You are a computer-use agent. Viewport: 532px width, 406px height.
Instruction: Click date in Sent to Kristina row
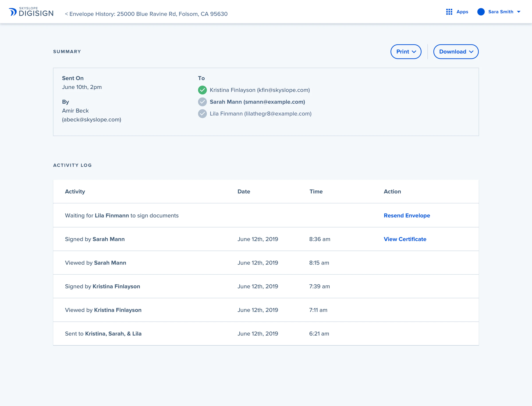[x=258, y=334]
